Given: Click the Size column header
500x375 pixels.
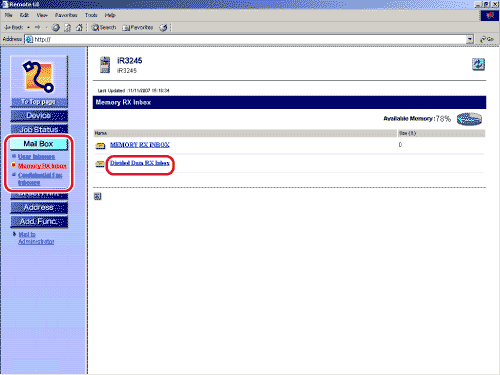Looking at the screenshot, I should (441, 133).
